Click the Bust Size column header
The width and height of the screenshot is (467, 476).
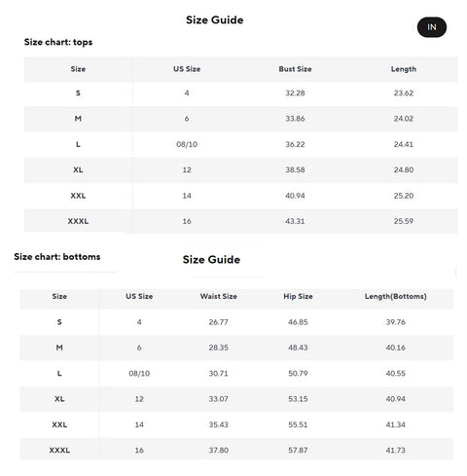tap(295, 69)
